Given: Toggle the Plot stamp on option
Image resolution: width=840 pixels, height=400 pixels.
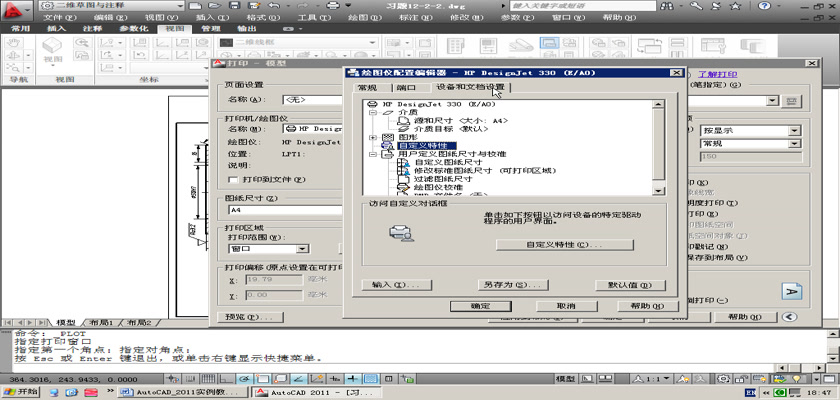Looking at the screenshot, I should 708,247.
